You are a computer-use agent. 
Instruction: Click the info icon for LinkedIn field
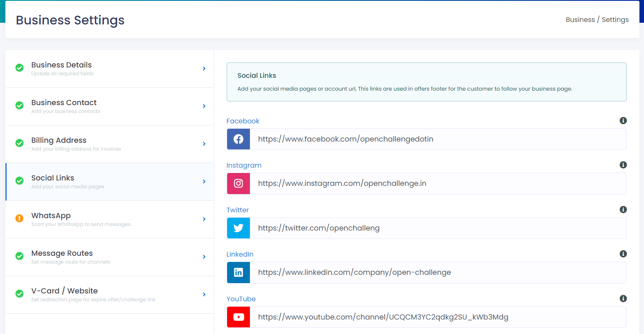pyautogui.click(x=623, y=254)
